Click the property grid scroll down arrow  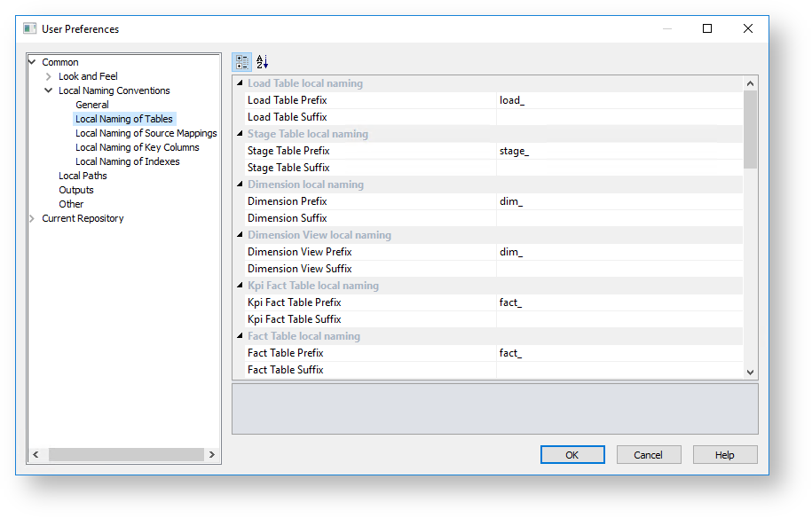(x=751, y=372)
